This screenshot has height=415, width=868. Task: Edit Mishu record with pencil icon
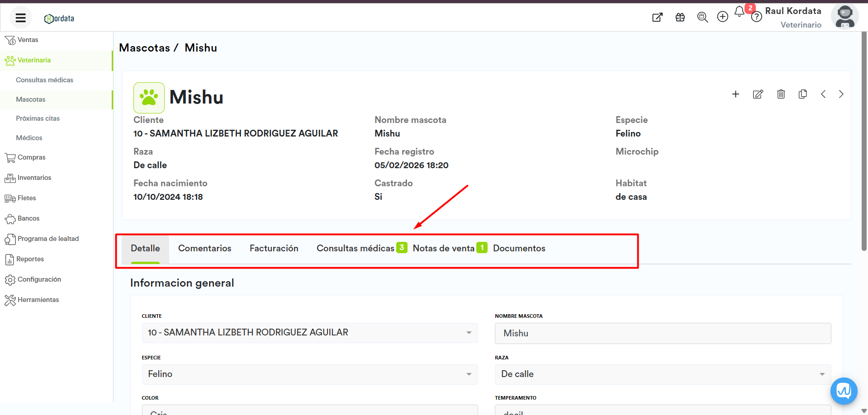click(x=758, y=94)
